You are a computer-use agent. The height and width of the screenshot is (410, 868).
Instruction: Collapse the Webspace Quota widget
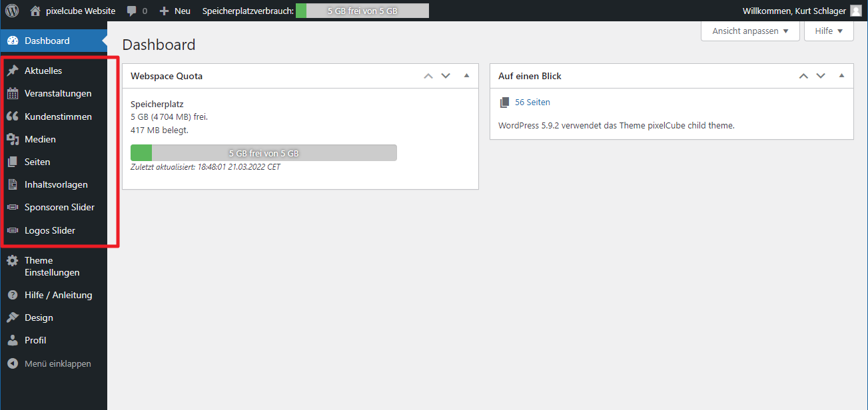[466, 76]
